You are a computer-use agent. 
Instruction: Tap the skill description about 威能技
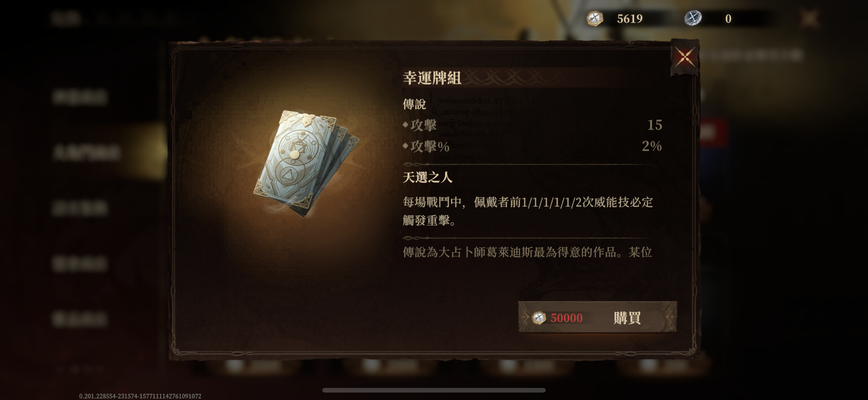(528, 211)
